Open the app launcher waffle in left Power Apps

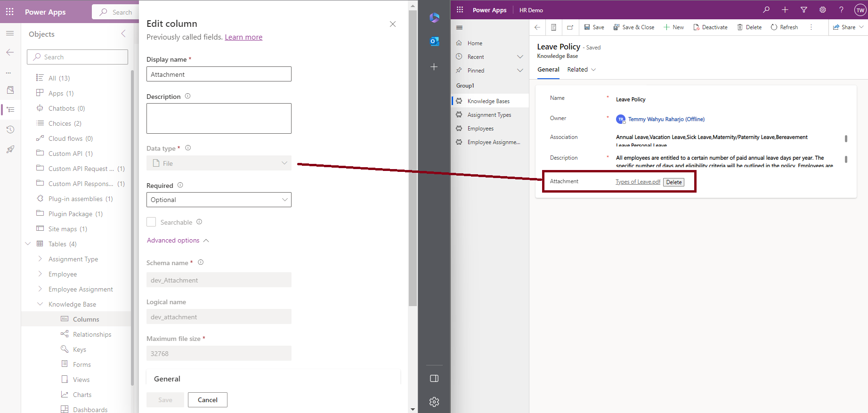(x=10, y=12)
